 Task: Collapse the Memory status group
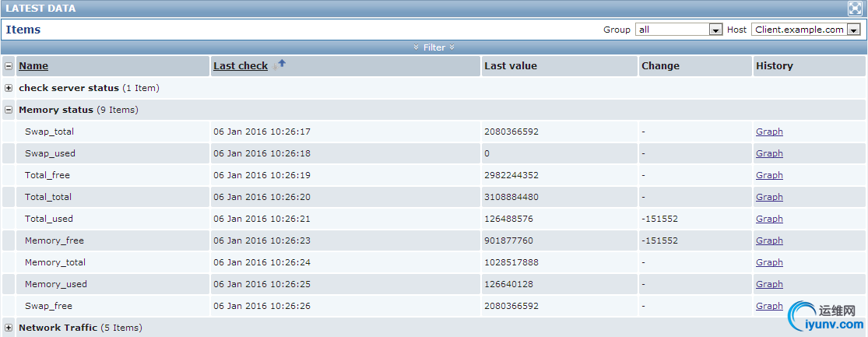click(9, 110)
